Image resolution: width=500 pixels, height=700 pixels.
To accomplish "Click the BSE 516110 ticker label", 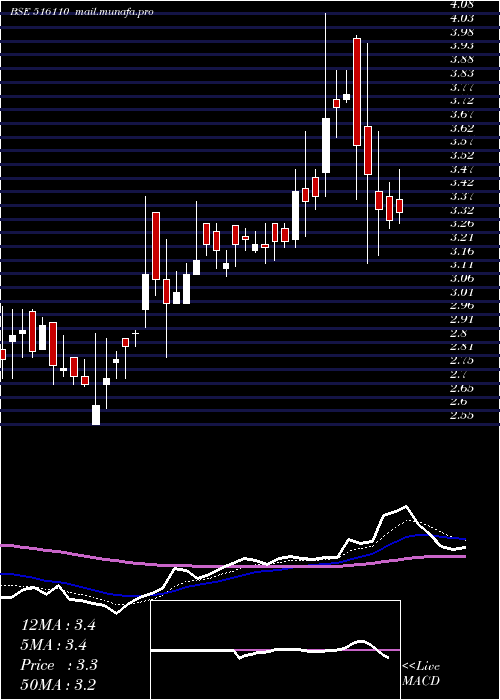I will coord(40,12).
